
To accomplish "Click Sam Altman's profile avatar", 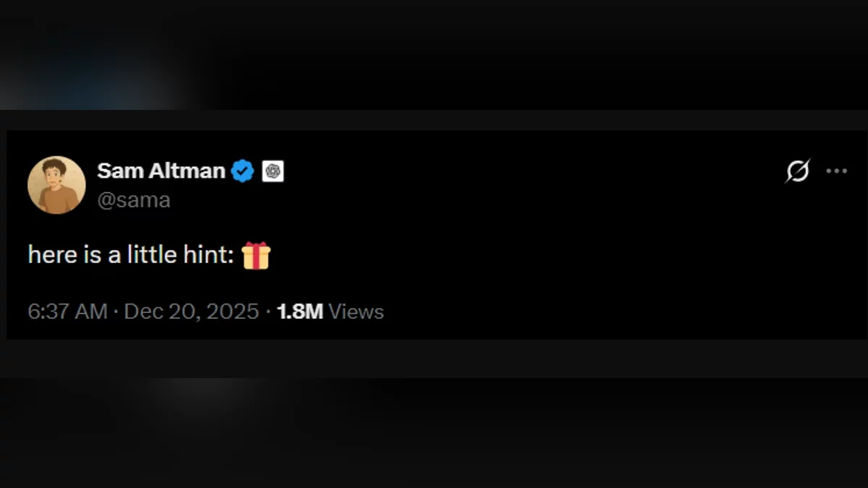I will [56, 185].
